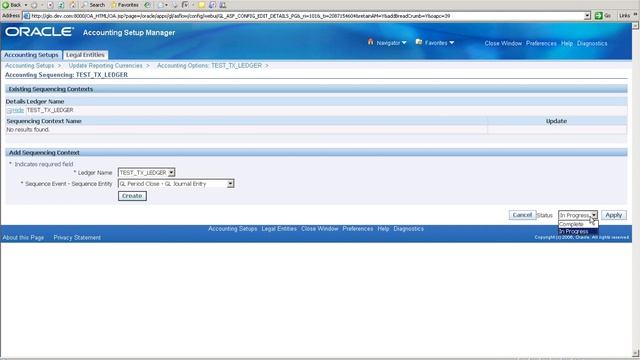
Task: Click Sequencing Context Name column header
Action: (x=44, y=121)
